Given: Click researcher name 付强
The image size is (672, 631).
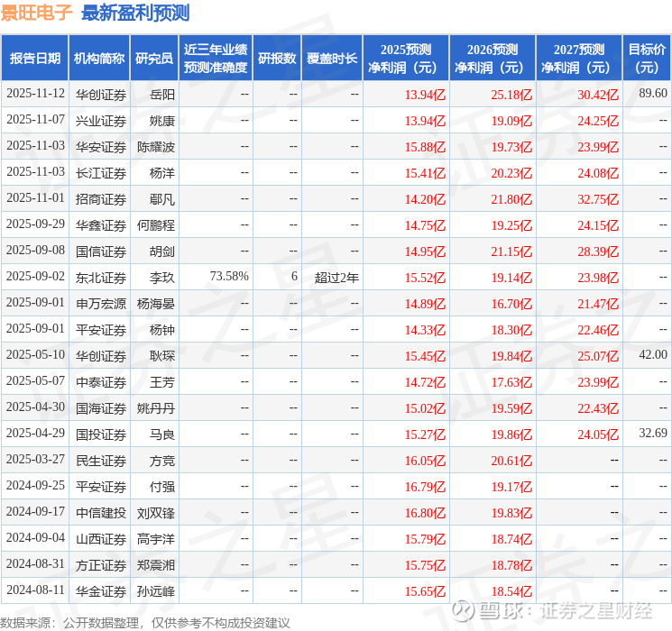Looking at the screenshot, I should click(x=162, y=487).
